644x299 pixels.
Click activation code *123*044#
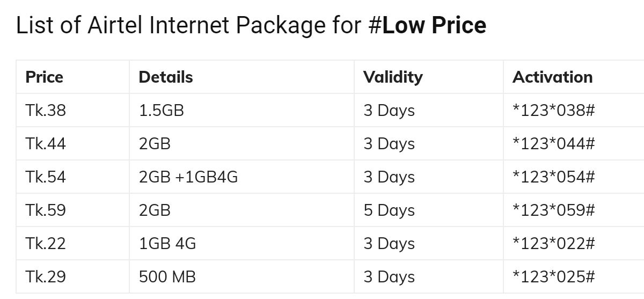pyautogui.click(x=554, y=144)
